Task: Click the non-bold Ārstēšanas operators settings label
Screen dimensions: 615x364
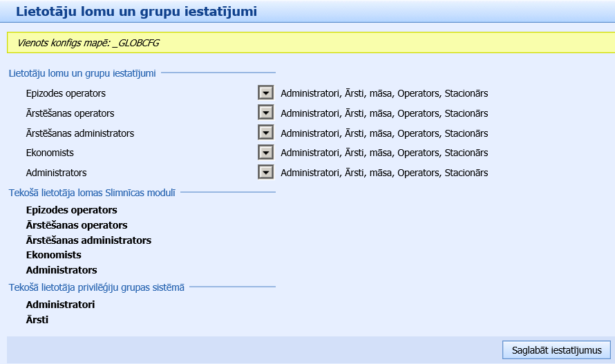Action: click(70, 113)
